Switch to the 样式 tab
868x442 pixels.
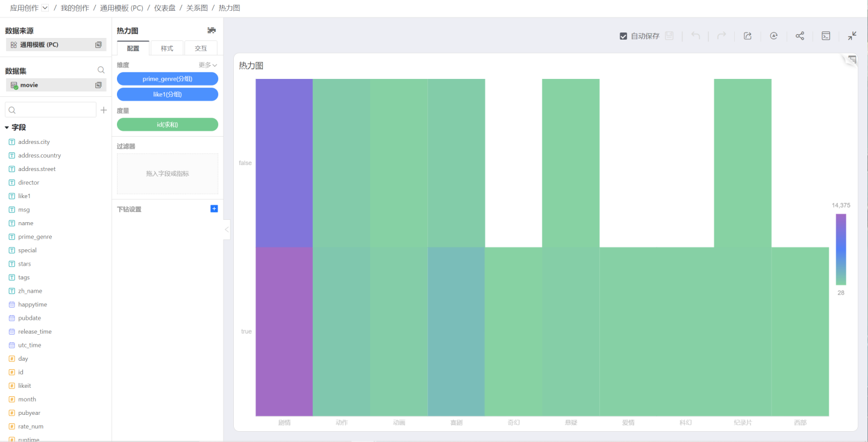[x=167, y=48]
